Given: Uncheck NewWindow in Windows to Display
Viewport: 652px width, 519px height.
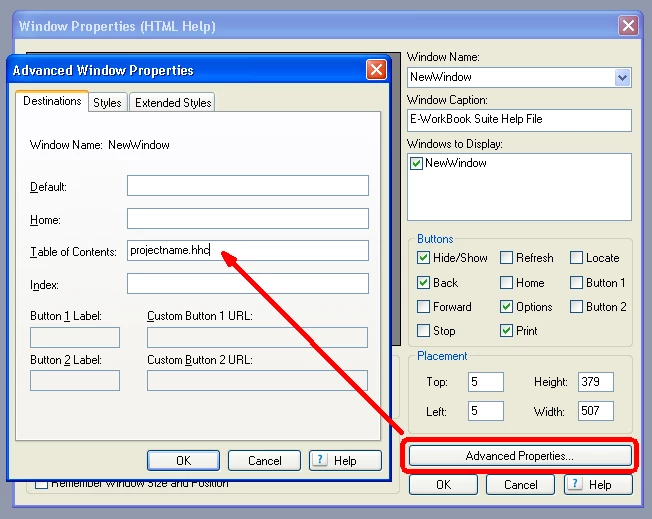Looking at the screenshot, I should click(x=416, y=163).
